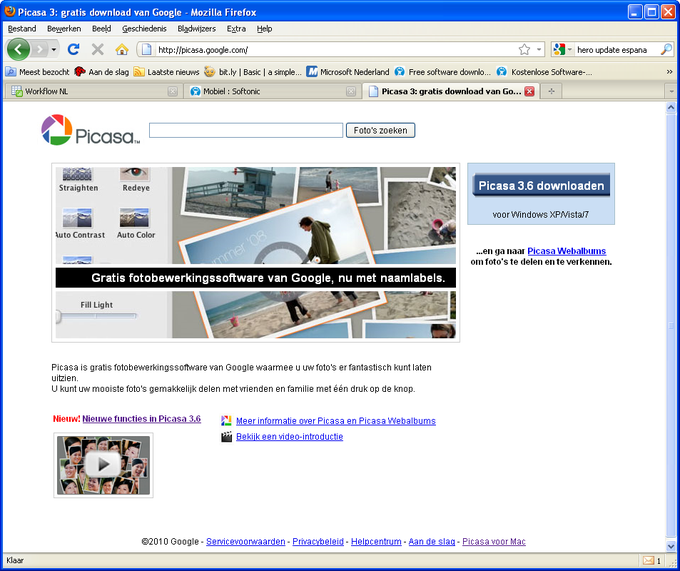Bookmark this page with the star icon
Image resolution: width=680 pixels, height=571 pixels.
tap(524, 49)
